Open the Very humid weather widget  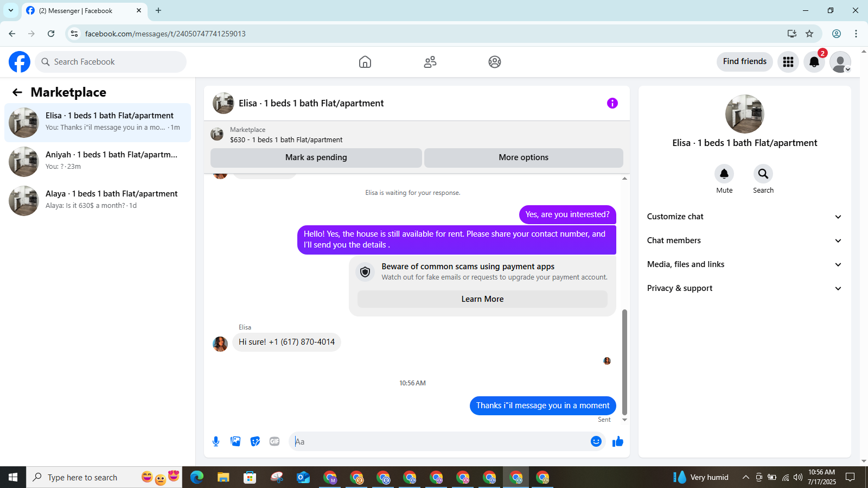coord(701,477)
